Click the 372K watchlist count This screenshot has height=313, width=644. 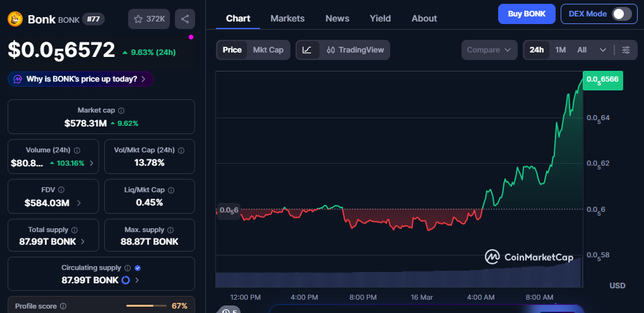coord(155,19)
